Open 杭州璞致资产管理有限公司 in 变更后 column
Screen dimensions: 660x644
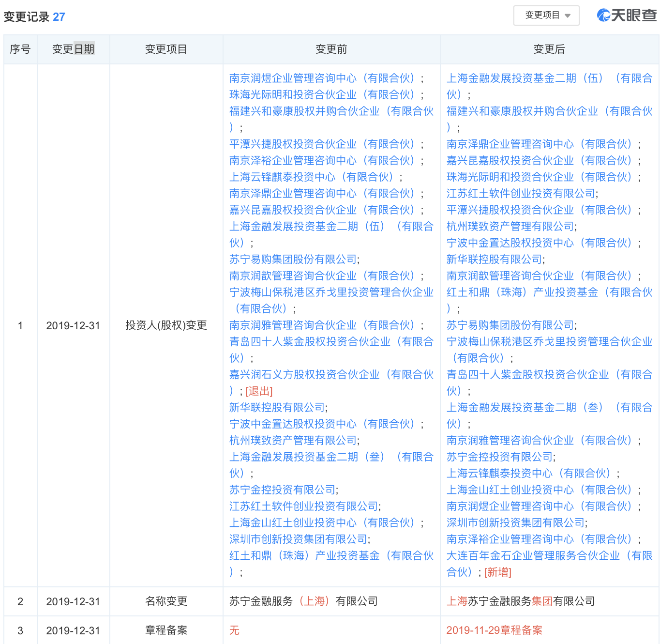click(x=510, y=227)
